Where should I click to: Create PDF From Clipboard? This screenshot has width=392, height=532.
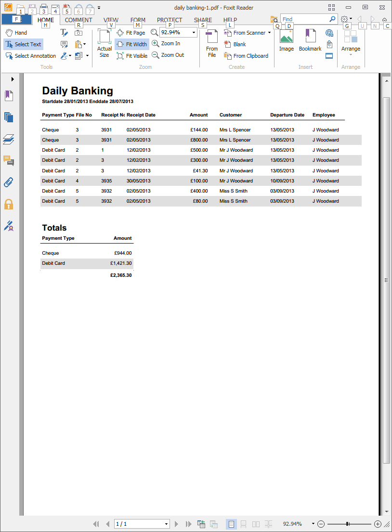246,56
